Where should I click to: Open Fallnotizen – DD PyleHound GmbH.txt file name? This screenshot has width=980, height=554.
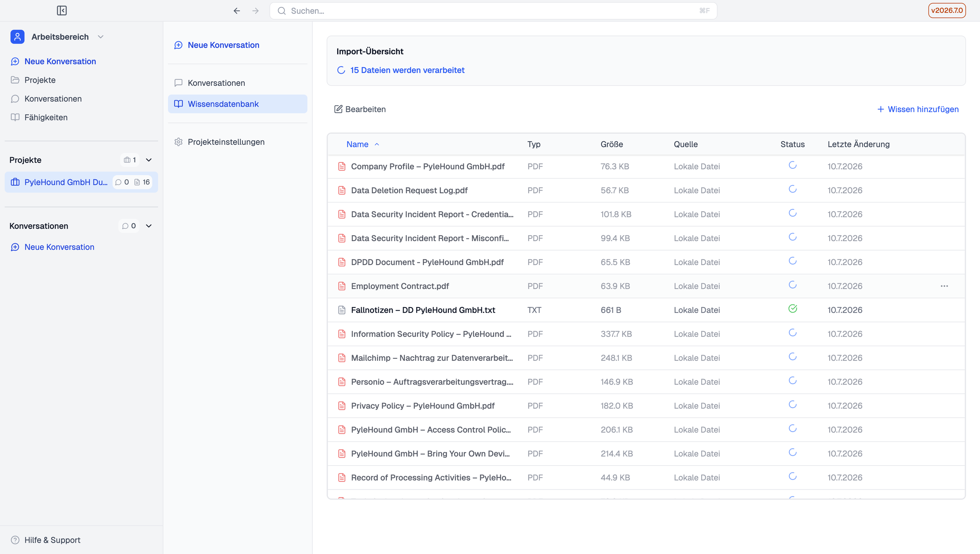coord(423,310)
